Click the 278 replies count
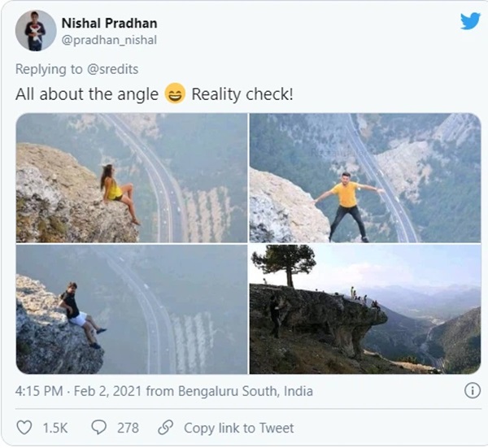 127,427
